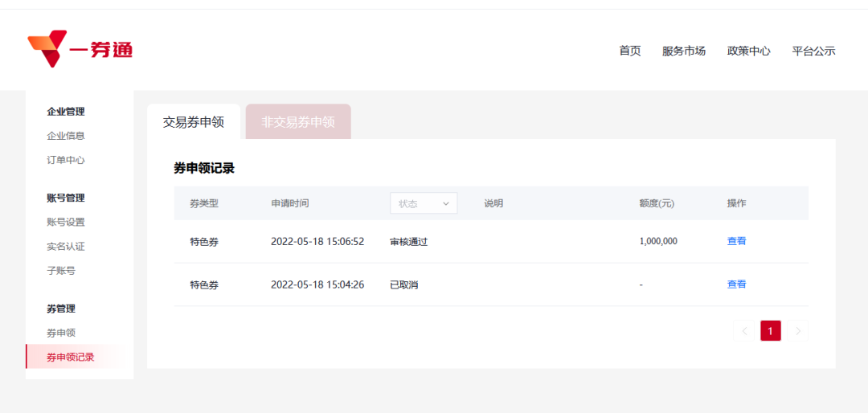Navigate to 政策中心
This screenshot has height=413, width=868.
tap(749, 51)
